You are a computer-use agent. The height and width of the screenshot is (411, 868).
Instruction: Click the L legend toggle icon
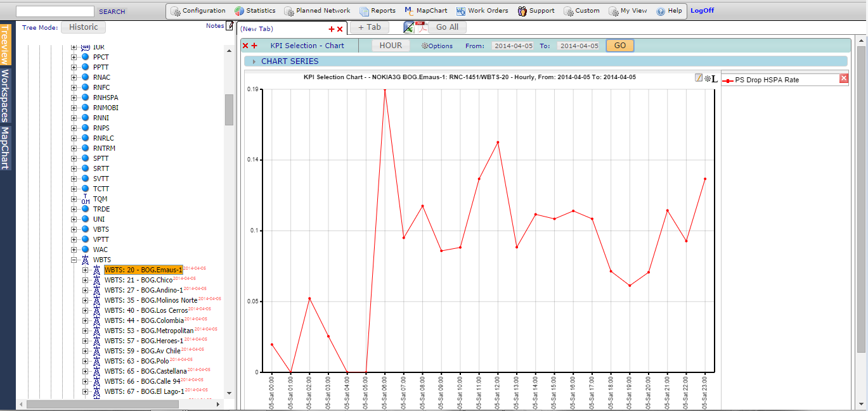715,79
